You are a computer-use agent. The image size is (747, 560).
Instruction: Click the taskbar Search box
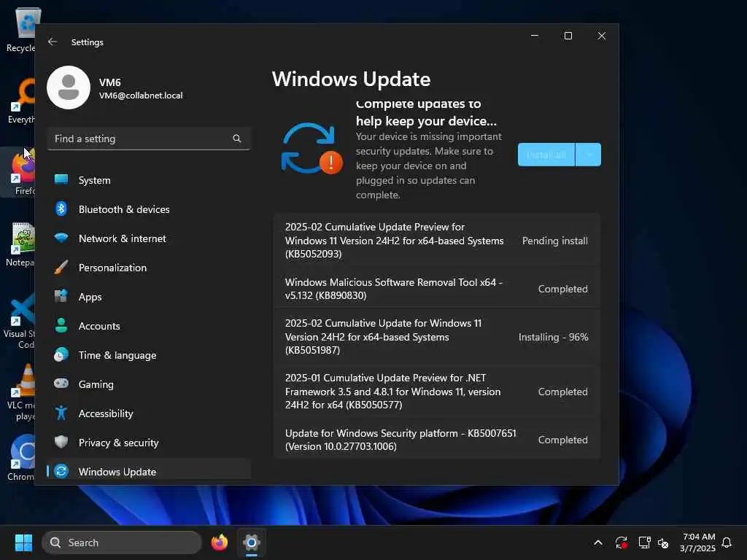[122, 542]
